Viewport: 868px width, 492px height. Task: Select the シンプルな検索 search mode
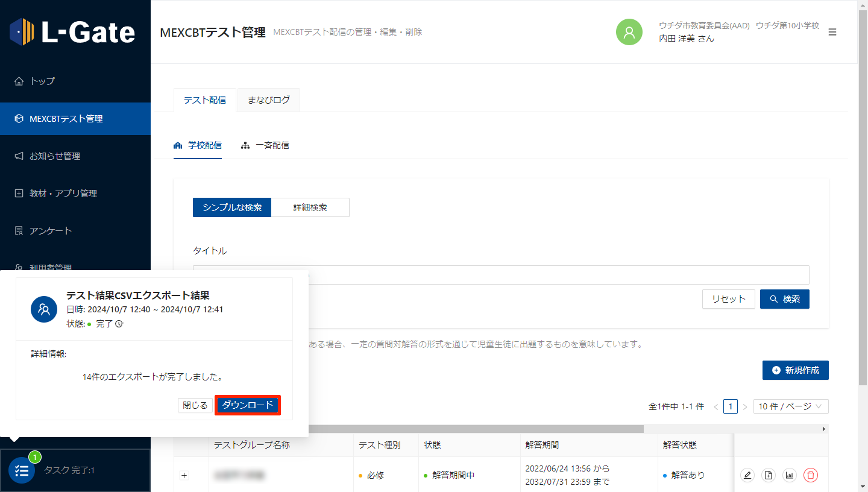click(x=232, y=207)
